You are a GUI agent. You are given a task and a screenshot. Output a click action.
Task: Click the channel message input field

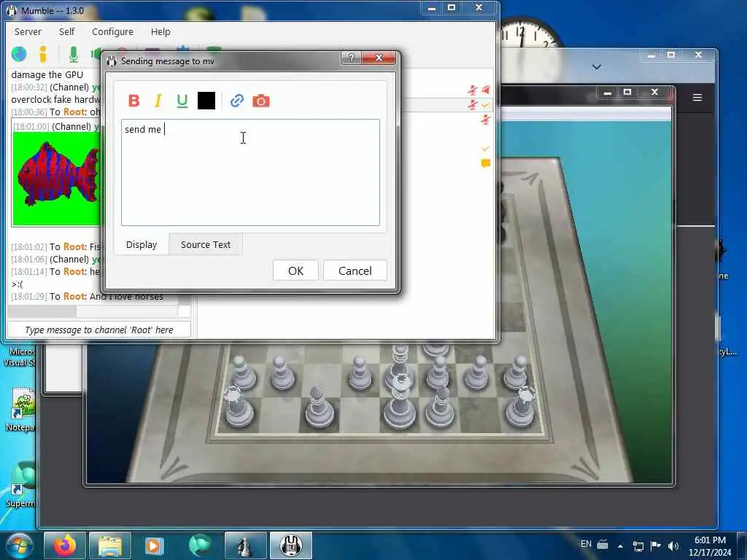[x=99, y=330]
